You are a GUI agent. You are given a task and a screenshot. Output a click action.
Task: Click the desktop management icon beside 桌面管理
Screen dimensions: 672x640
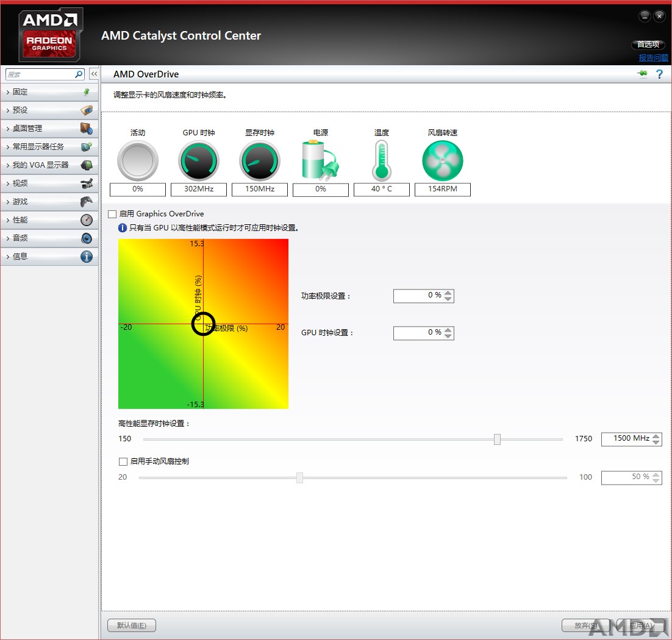(87, 128)
